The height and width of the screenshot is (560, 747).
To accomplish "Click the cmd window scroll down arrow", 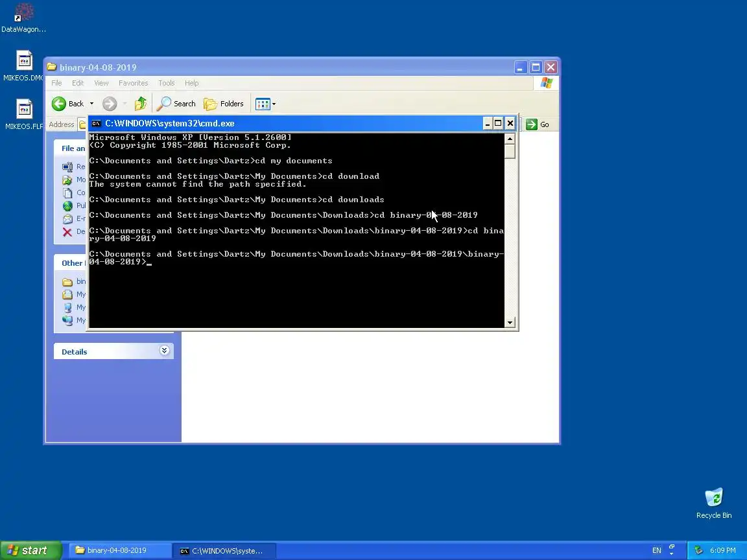I will tap(510, 322).
